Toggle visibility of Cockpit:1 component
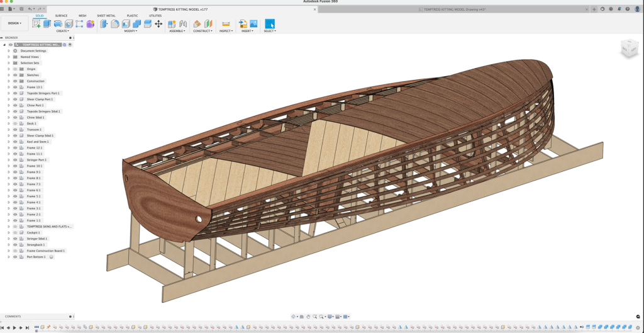This screenshot has width=644, height=333. click(15, 233)
